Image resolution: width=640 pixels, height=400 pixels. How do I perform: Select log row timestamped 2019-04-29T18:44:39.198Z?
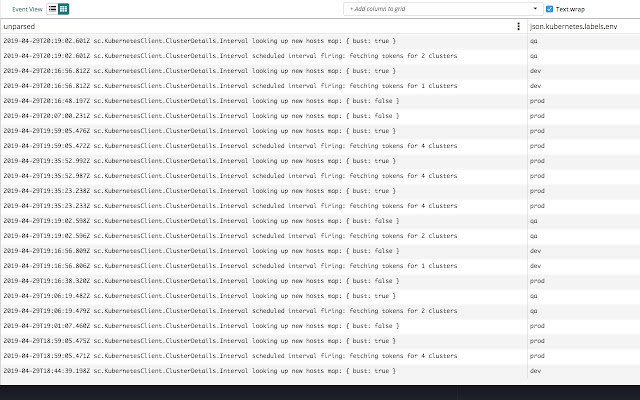tap(320, 371)
